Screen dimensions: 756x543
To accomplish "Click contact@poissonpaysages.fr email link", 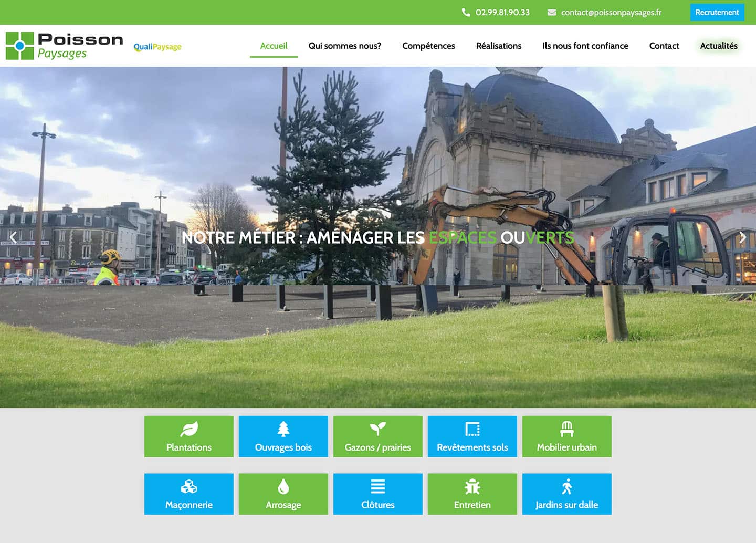I will point(611,12).
